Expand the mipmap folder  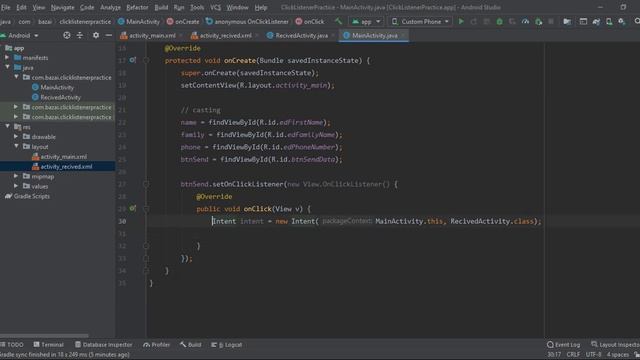point(16,176)
